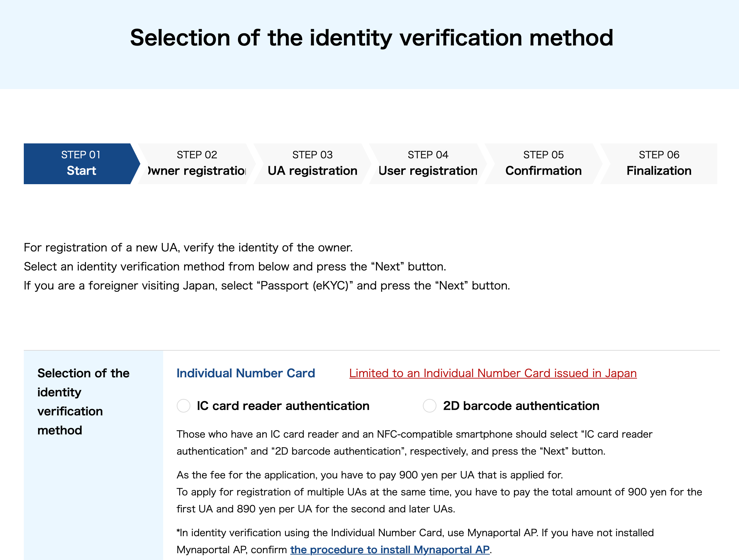The image size is (739, 560).
Task: Click the STEP 01 Start step
Action: pyautogui.click(x=81, y=163)
